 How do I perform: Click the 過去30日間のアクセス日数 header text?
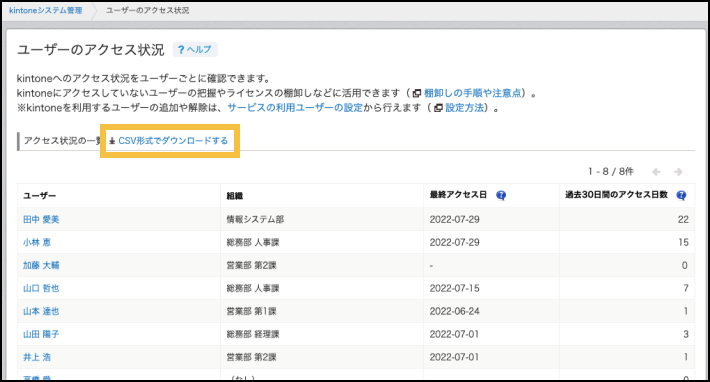coord(616,195)
